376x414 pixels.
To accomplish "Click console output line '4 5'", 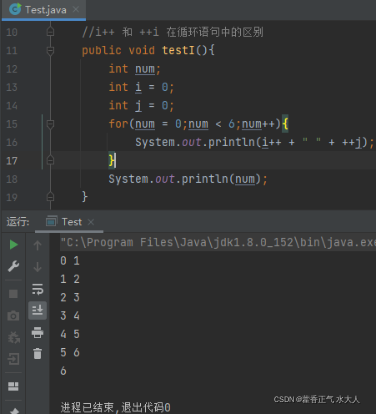I will pyautogui.click(x=70, y=334).
